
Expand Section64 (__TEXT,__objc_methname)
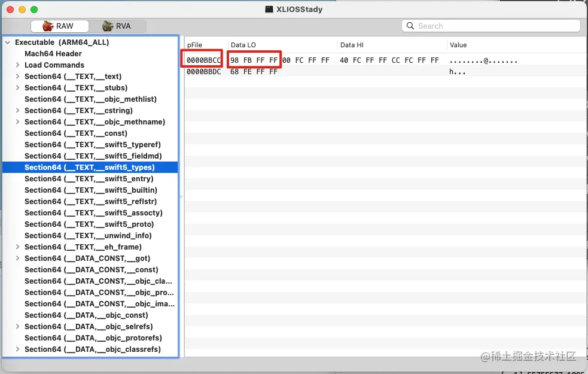pyautogui.click(x=17, y=121)
